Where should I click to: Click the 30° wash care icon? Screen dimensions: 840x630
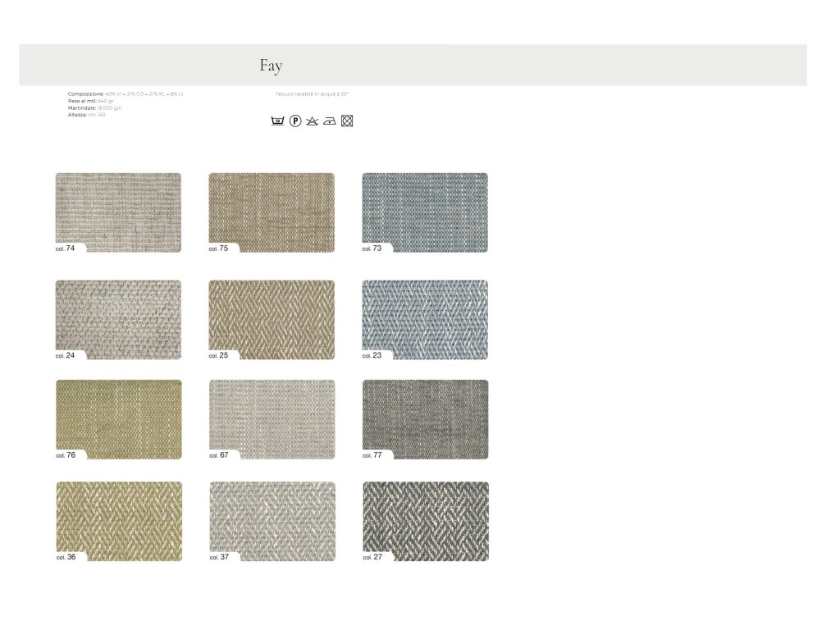click(277, 121)
